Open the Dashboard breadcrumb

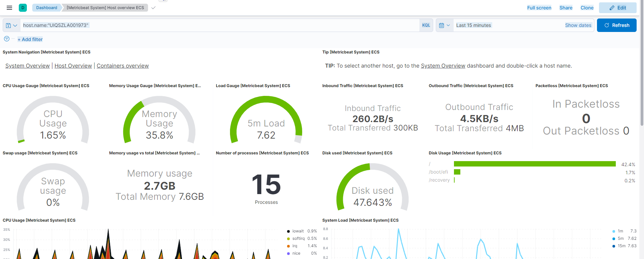(47, 8)
